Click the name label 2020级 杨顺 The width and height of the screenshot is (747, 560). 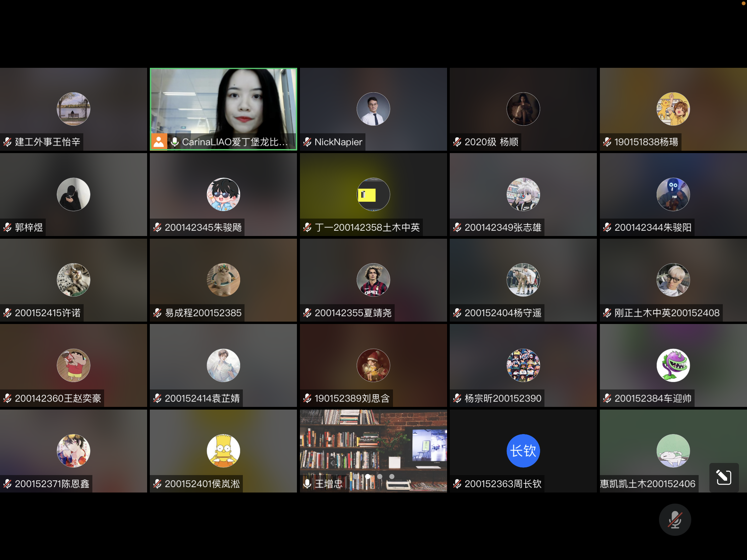491,142
